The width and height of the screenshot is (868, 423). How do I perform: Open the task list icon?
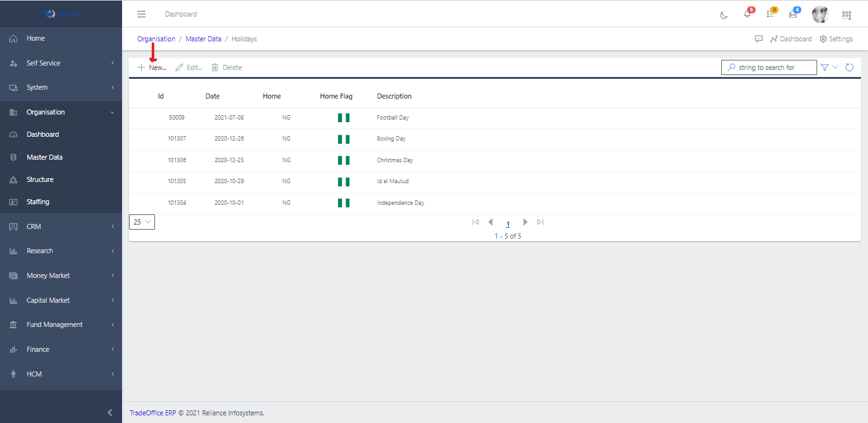(x=770, y=14)
